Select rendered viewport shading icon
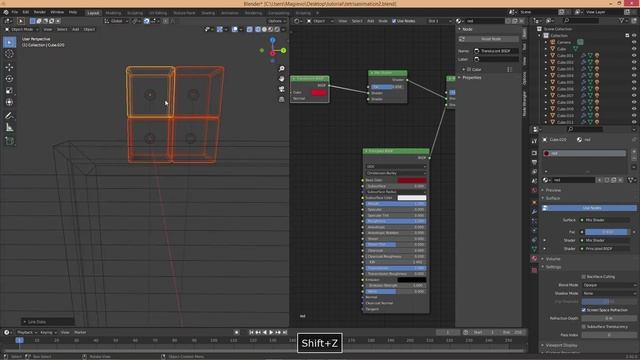The width and height of the screenshot is (640, 360). point(277,29)
